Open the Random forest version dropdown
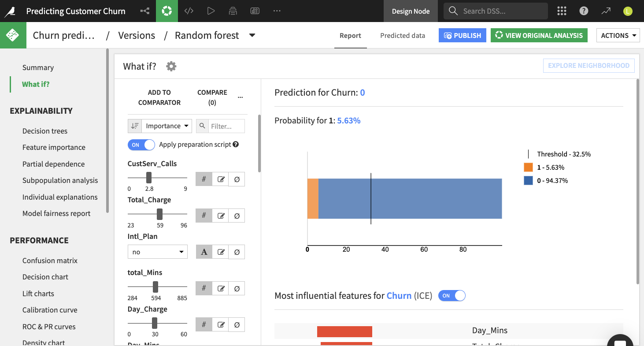Viewport: 644px width, 346px height. point(252,35)
